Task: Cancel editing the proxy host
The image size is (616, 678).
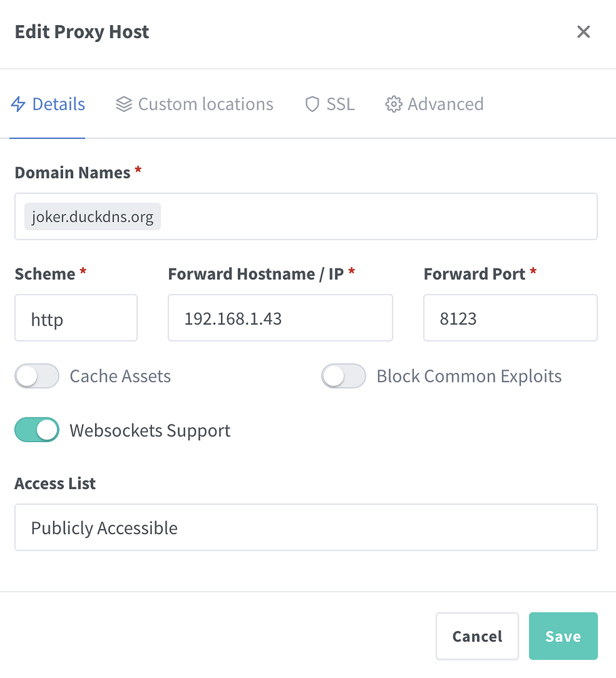Action: tap(477, 636)
